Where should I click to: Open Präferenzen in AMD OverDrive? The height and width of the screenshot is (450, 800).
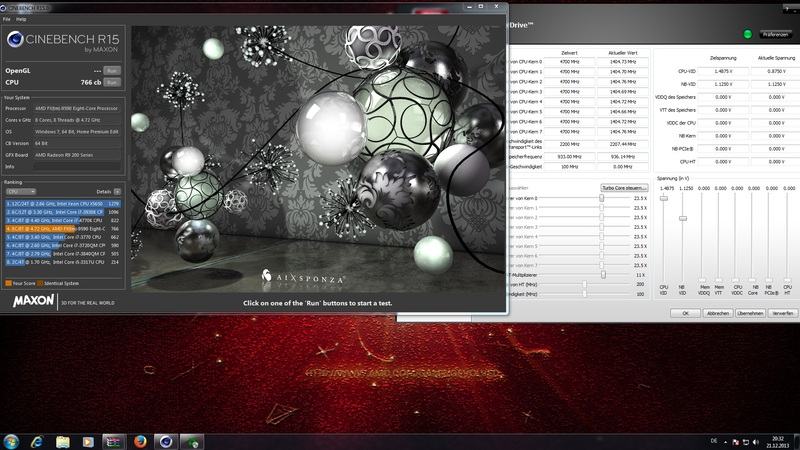click(776, 34)
